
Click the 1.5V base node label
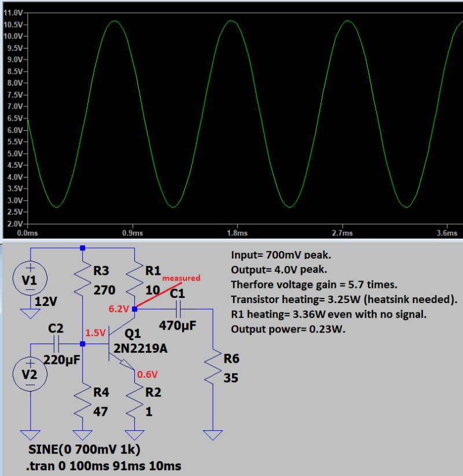[x=94, y=333]
